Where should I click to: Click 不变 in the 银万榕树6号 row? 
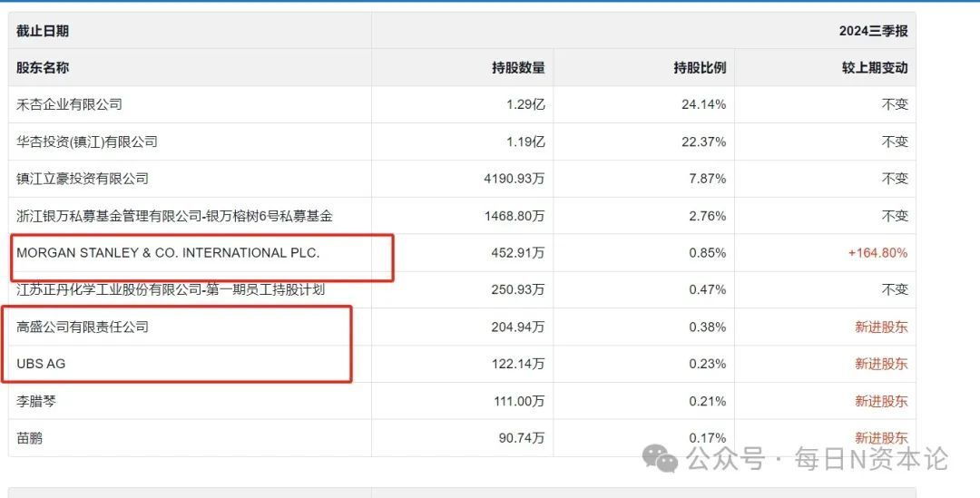click(x=895, y=216)
